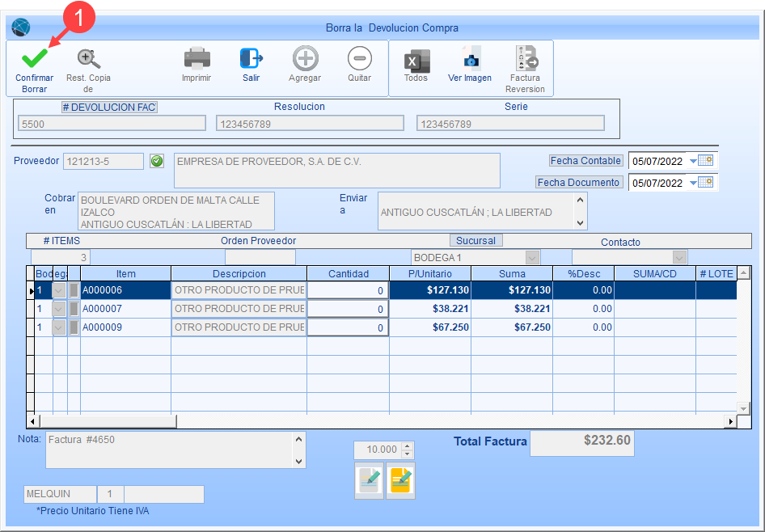The image size is (765, 532).
Task: Click the grid vertical scrollbar down arrow
Action: tap(743, 408)
